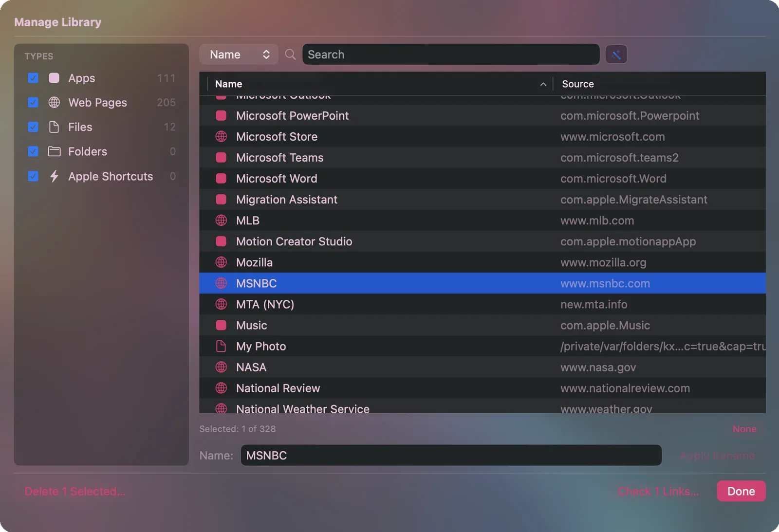Click None to clear selection
Viewport: 779px width, 532px height.
click(744, 429)
